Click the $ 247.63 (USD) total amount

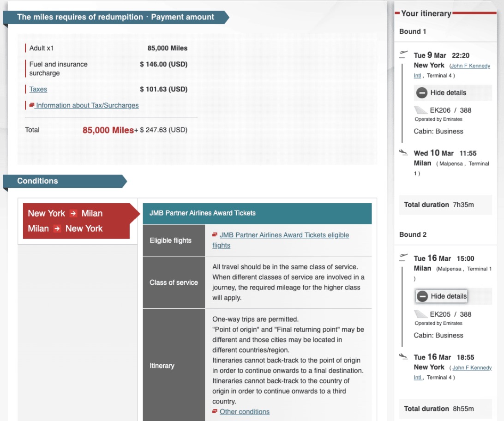pos(163,130)
